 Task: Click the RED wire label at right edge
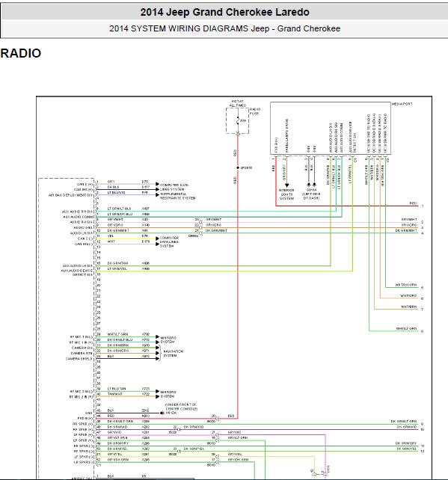click(413, 203)
